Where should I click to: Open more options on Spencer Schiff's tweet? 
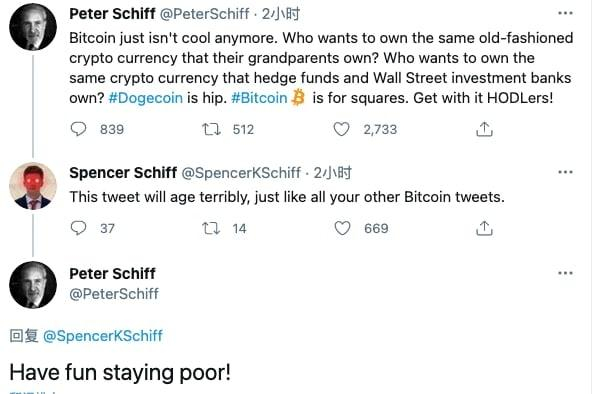[565, 172]
